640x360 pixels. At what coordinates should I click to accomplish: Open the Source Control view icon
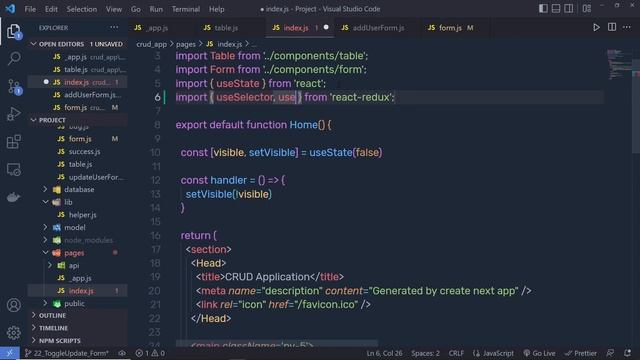[14, 87]
